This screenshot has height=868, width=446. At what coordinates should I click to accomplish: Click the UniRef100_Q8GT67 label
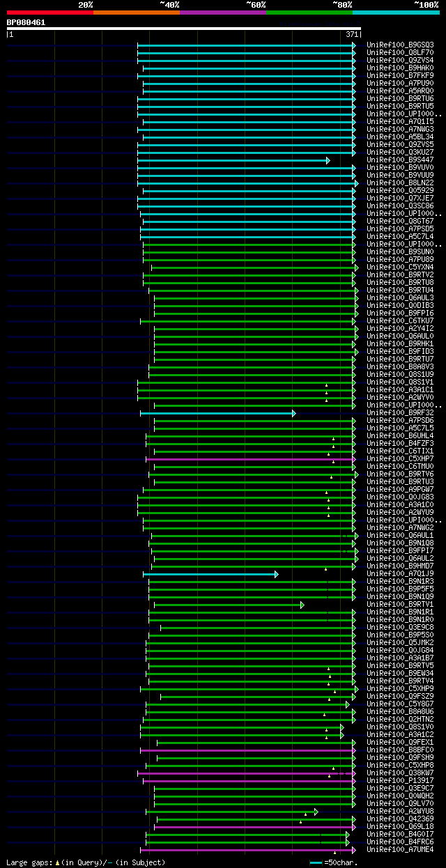[x=401, y=221]
